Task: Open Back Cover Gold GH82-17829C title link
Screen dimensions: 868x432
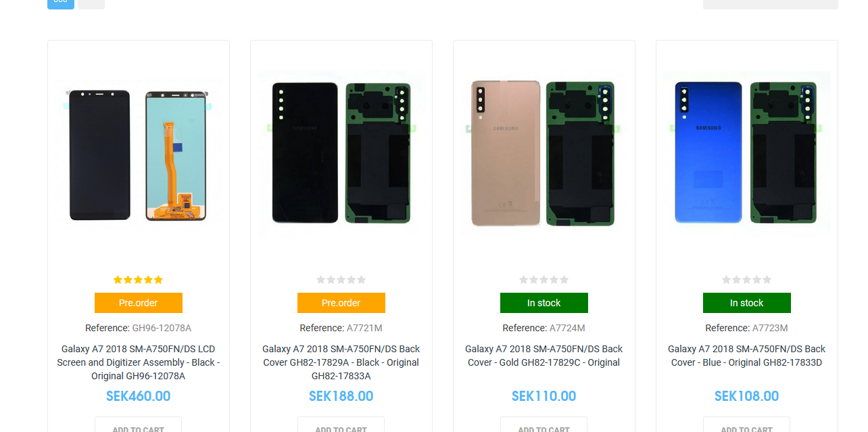Action: pos(544,356)
